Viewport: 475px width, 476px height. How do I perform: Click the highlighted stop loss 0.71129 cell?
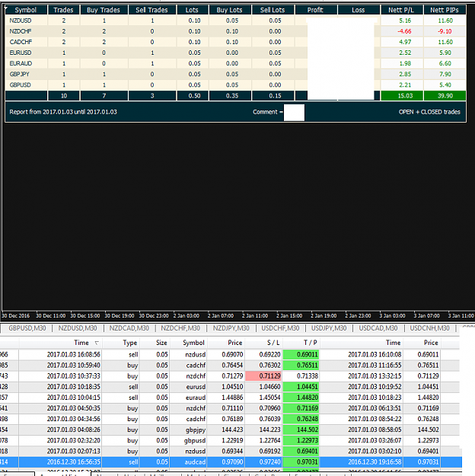coord(263,376)
